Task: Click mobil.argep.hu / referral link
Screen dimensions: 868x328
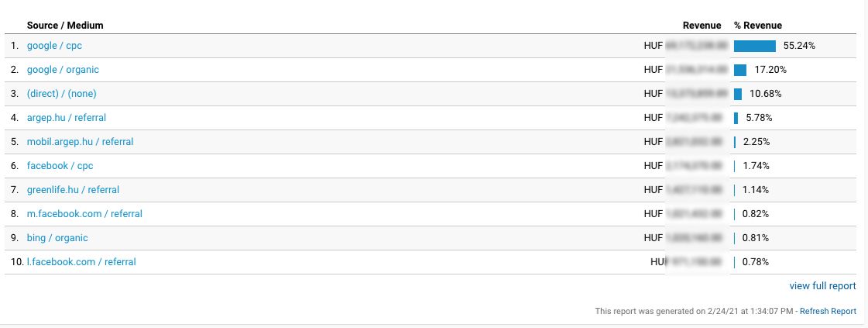Action: pos(80,142)
